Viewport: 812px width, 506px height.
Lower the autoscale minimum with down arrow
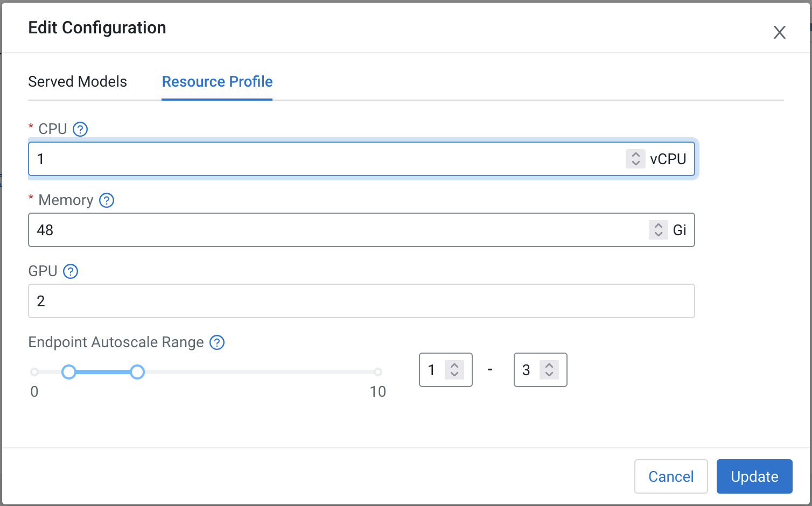[x=454, y=374]
